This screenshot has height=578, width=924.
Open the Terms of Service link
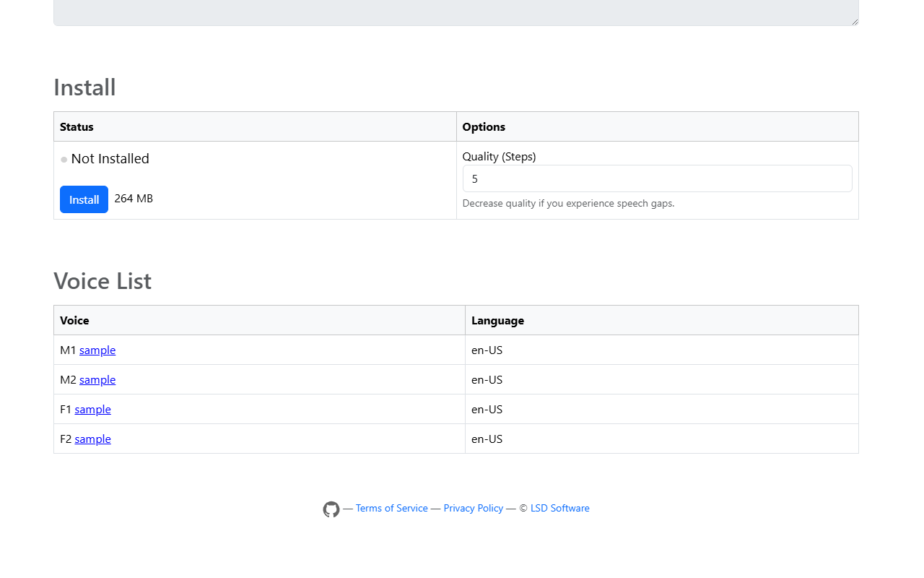392,508
